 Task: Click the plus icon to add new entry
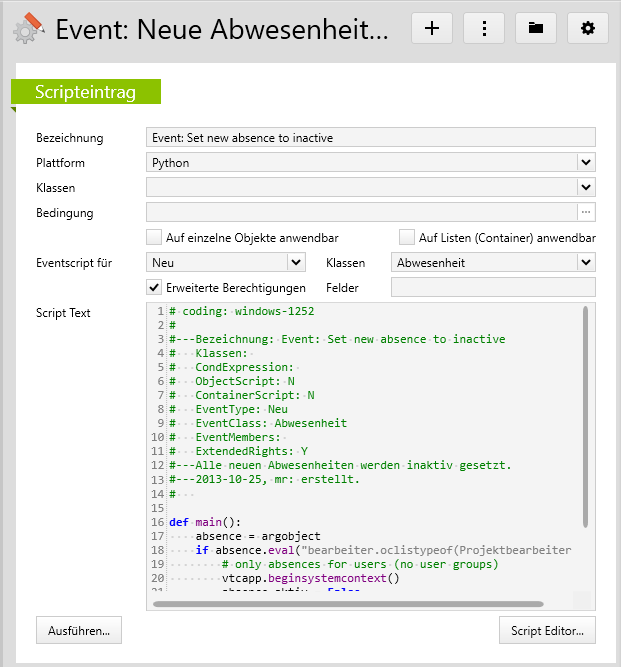tap(432, 28)
